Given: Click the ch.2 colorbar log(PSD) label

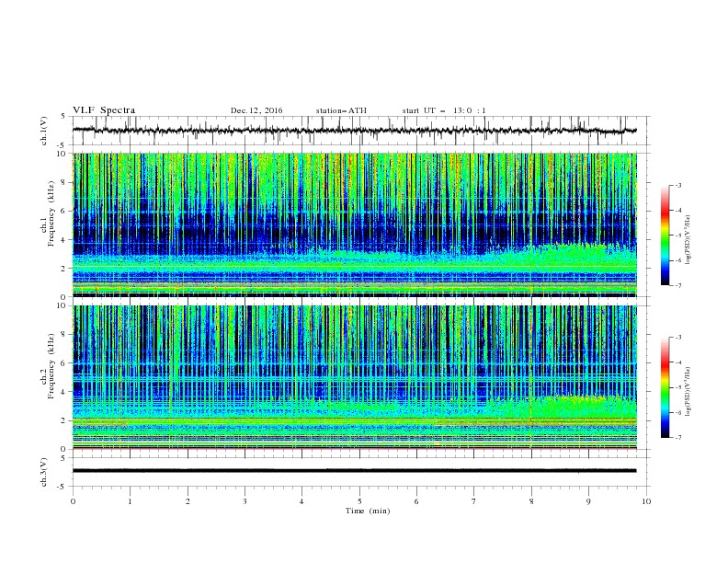Looking at the screenshot, I should pyautogui.click(x=688, y=391).
